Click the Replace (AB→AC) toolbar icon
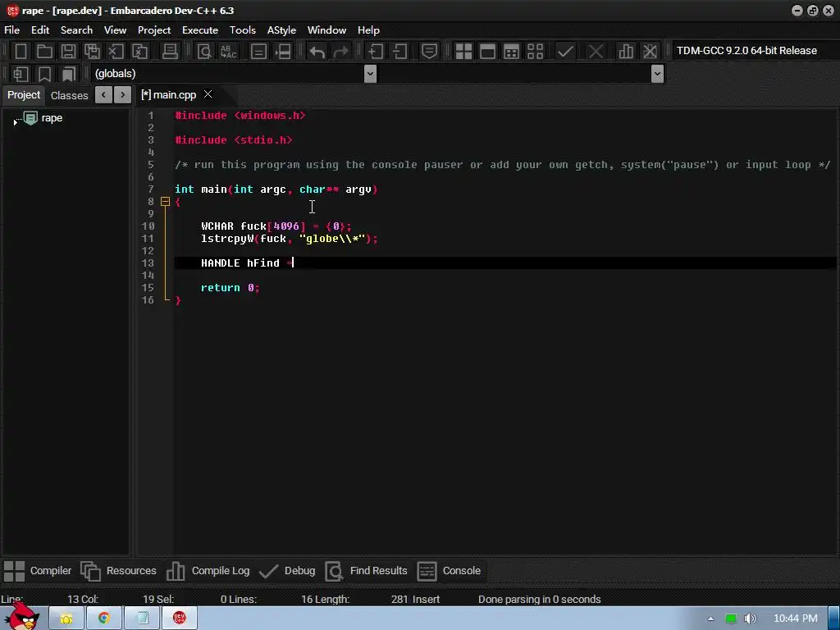The width and height of the screenshot is (840, 630). point(228,52)
